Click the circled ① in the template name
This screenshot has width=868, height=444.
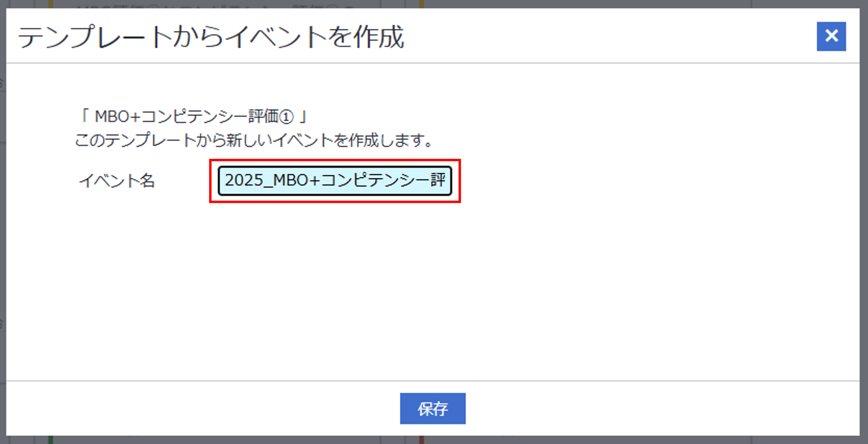click(x=286, y=117)
